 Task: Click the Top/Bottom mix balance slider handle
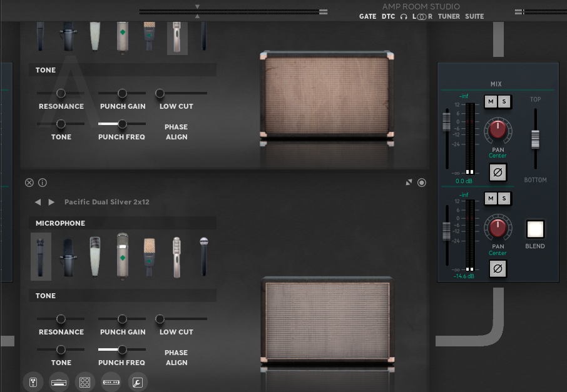pyautogui.click(x=535, y=139)
